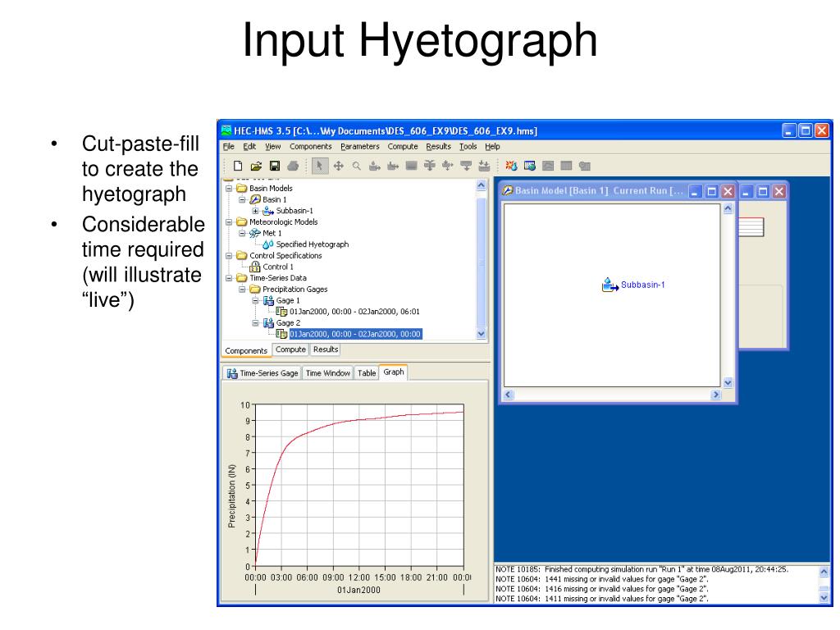Open the View menu

[x=272, y=146]
